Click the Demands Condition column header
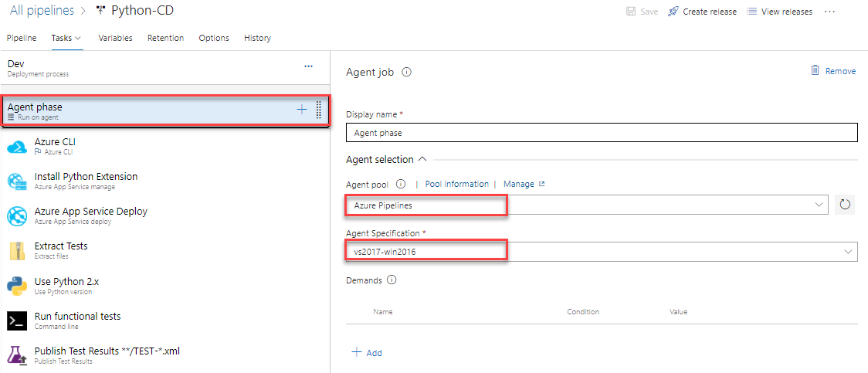Screen dimensions: 868x373 point(583,311)
